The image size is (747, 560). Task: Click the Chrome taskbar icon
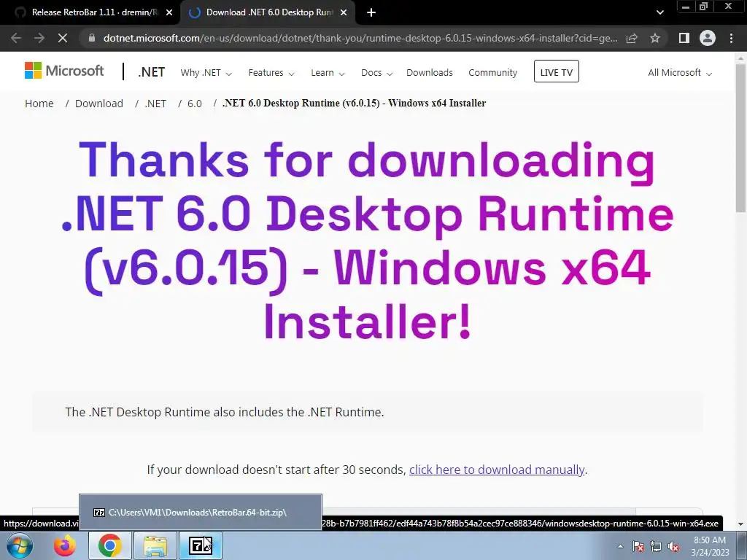tap(109, 545)
